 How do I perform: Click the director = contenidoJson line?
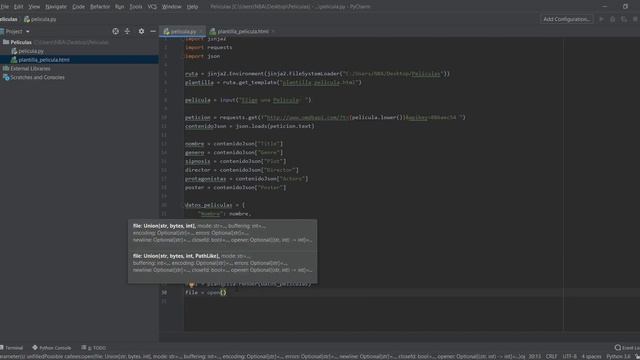click(x=242, y=170)
